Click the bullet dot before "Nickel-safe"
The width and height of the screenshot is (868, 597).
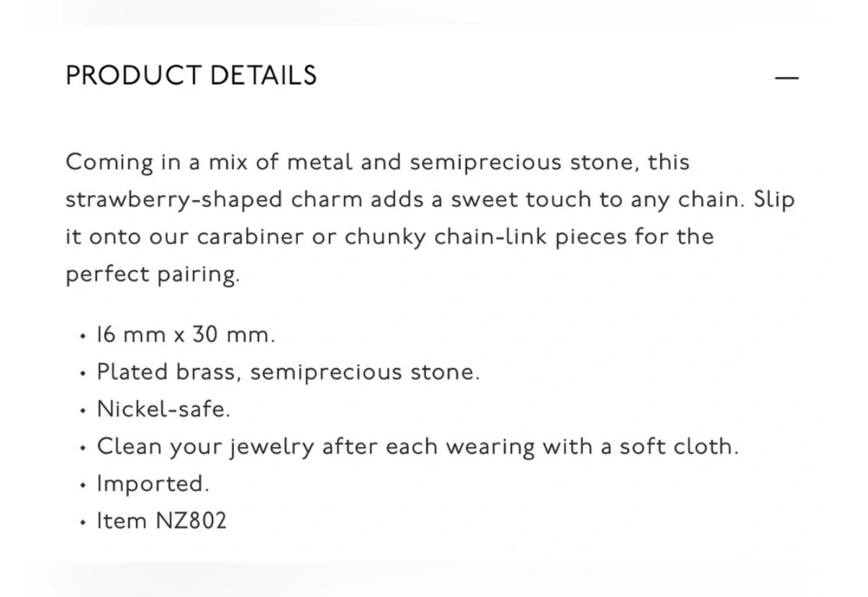(x=83, y=410)
